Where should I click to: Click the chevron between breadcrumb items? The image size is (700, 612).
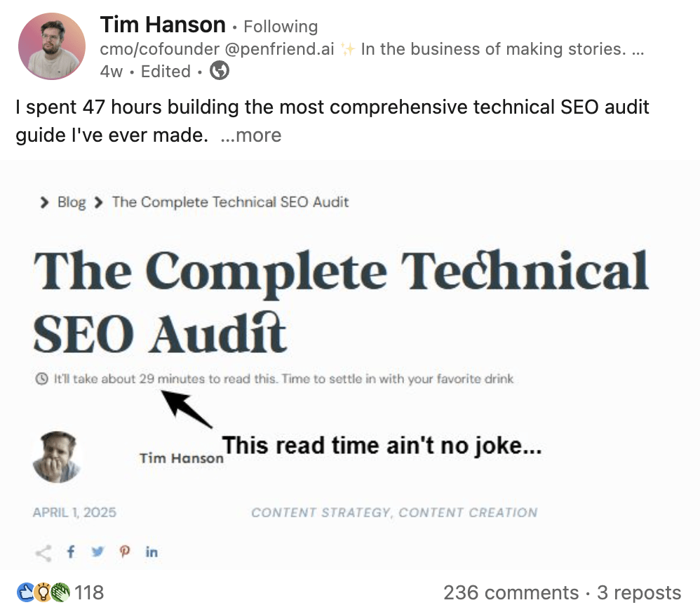point(99,202)
